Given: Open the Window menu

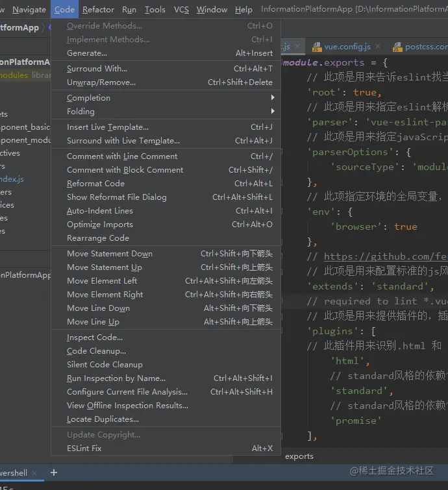Looking at the screenshot, I should point(212,10).
